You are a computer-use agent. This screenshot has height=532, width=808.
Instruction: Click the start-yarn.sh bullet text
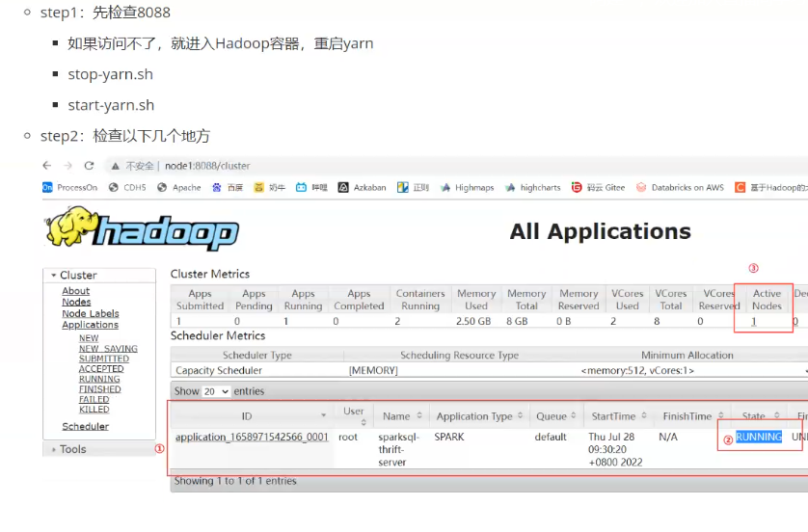(111, 105)
